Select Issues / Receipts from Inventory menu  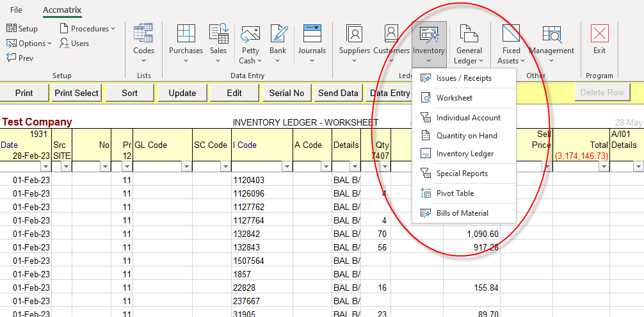(x=463, y=78)
